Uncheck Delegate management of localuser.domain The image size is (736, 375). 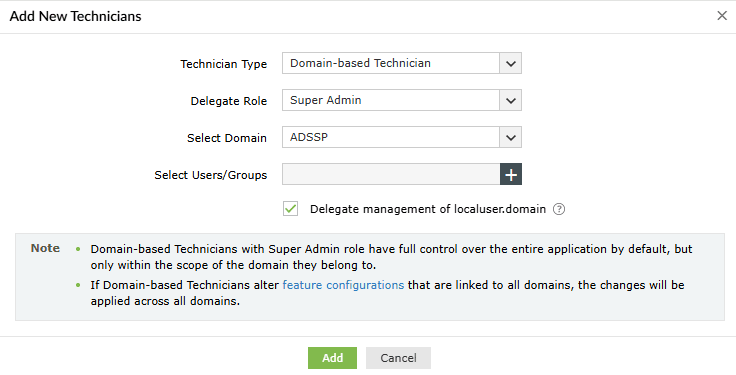291,209
